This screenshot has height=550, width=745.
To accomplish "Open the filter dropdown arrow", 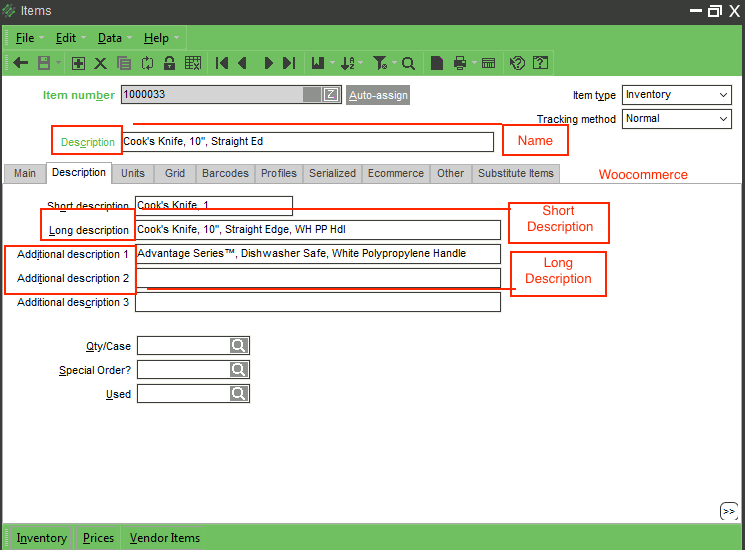I will (394, 63).
